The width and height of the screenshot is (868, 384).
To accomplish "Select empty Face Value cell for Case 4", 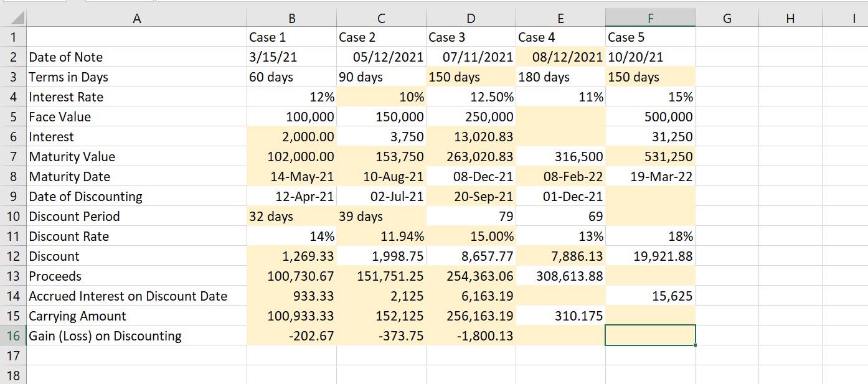I will tap(560, 116).
